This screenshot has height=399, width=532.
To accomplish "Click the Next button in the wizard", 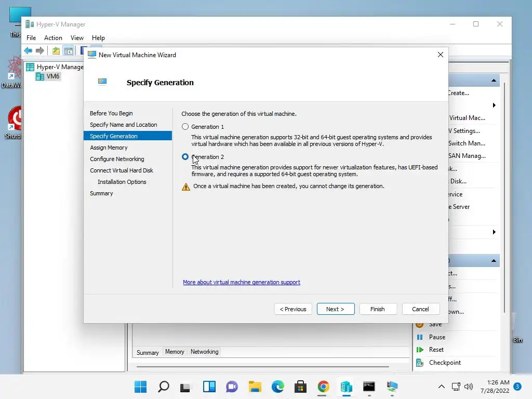I will 336,309.
